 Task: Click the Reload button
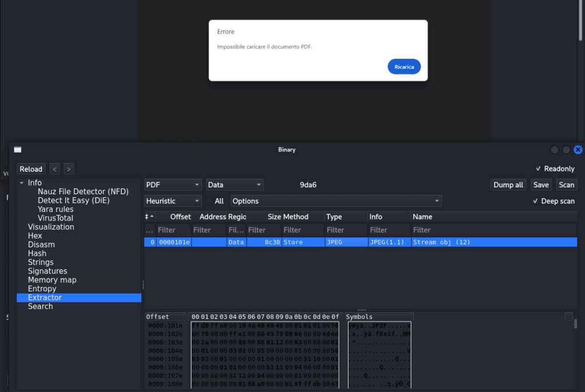tap(31, 169)
